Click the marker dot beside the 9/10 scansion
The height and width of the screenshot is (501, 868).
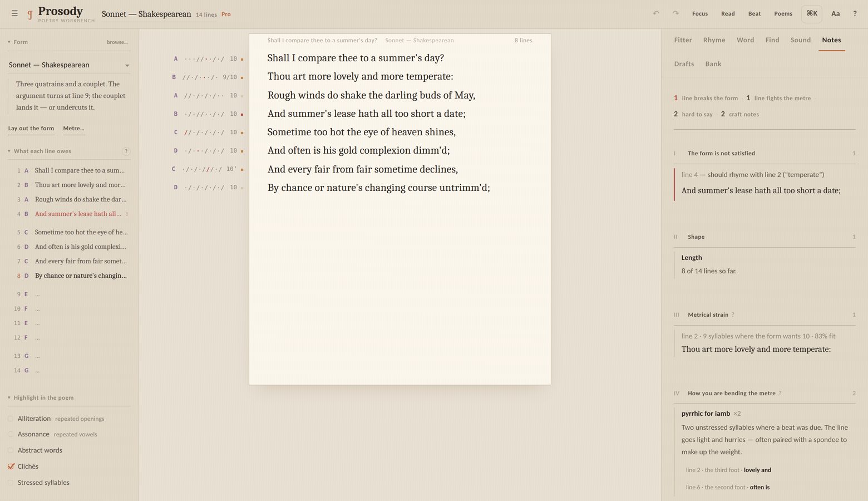pos(242,77)
